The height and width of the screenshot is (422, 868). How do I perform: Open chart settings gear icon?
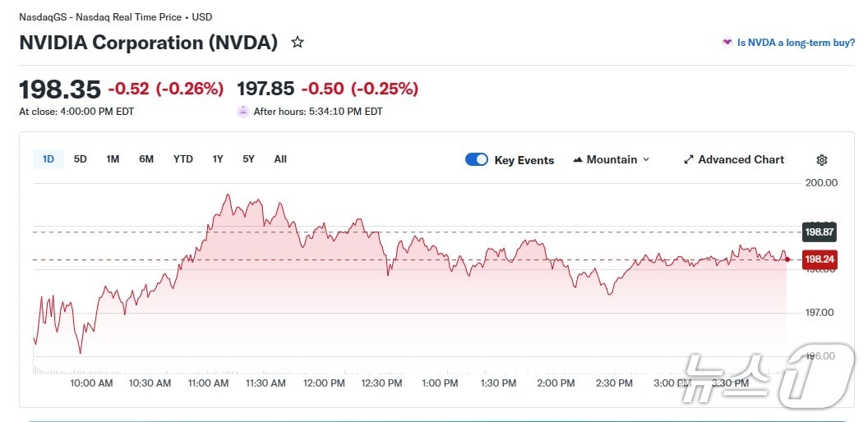pos(821,160)
